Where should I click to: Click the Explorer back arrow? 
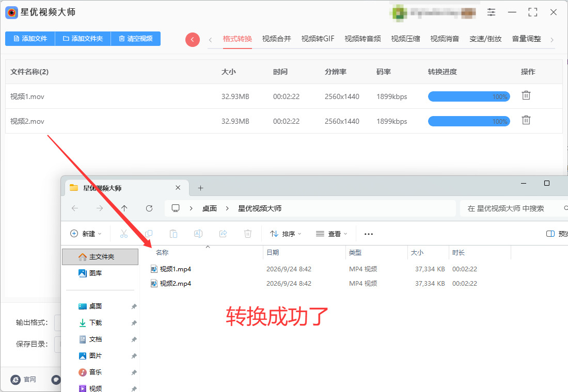(x=75, y=208)
